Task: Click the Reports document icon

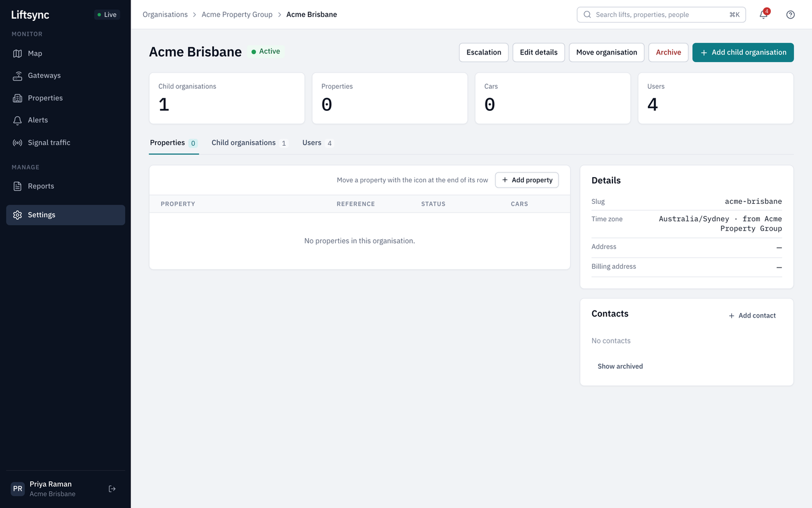Action: tap(17, 186)
